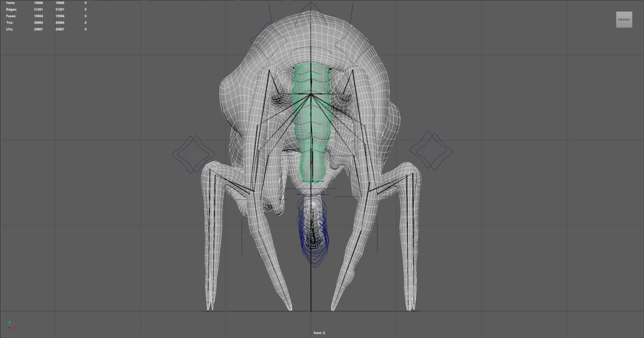
Task: Select the inner right leg's pointed tip
Action: tap(332, 308)
